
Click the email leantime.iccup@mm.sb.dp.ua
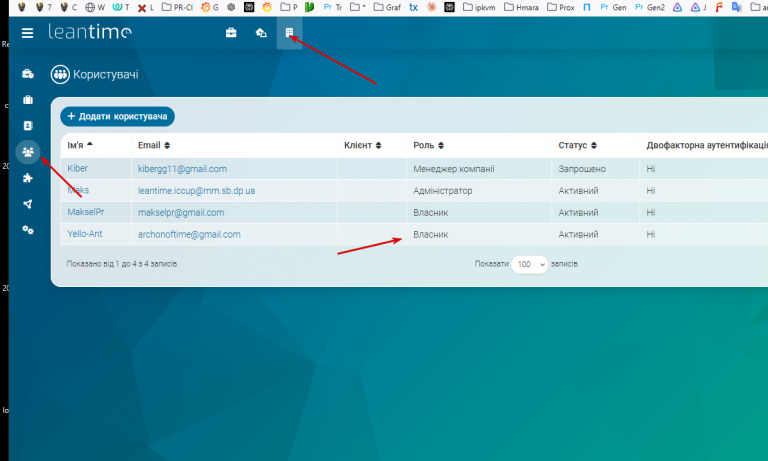[196, 191]
